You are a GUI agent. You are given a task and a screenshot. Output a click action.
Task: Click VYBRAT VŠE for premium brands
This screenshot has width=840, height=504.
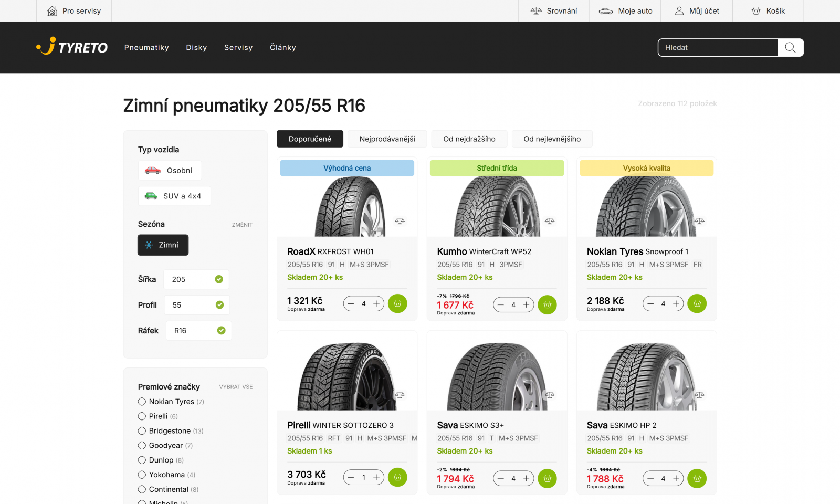pos(236,387)
